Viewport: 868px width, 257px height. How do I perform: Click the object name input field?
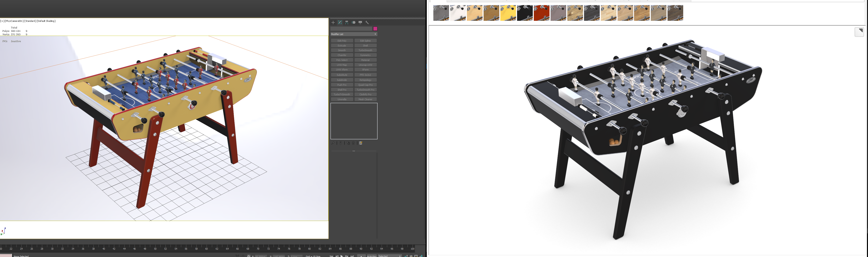pos(351,29)
